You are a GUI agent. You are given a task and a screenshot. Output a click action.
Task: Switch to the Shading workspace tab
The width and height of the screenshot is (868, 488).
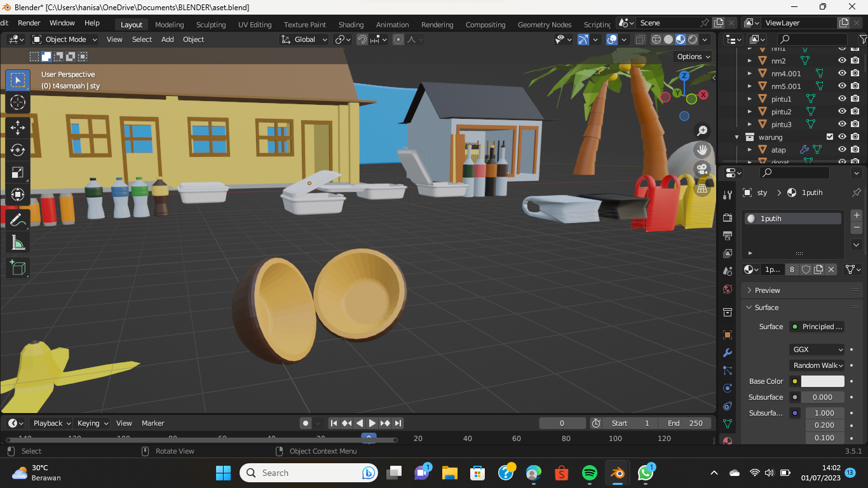pos(351,25)
